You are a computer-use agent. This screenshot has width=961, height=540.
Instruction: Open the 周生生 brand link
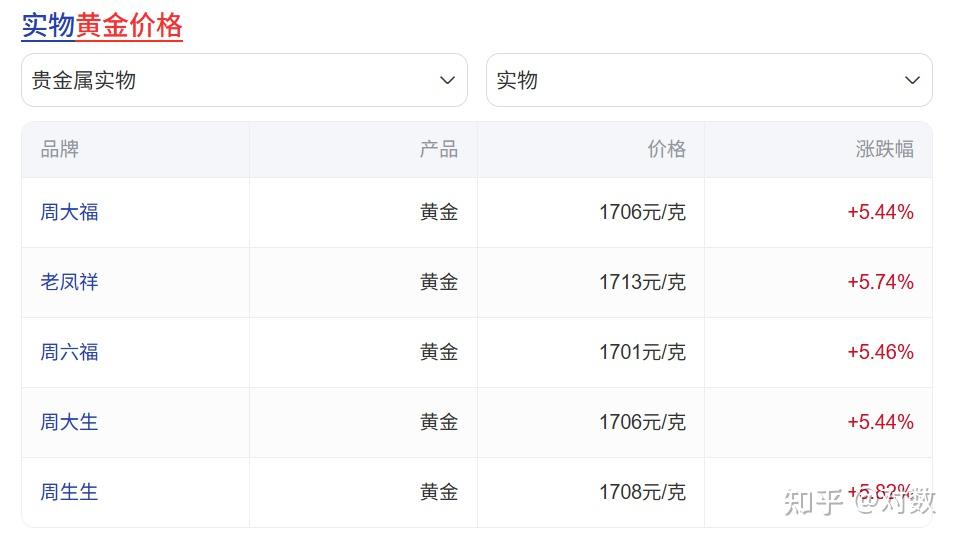pyautogui.click(x=70, y=492)
